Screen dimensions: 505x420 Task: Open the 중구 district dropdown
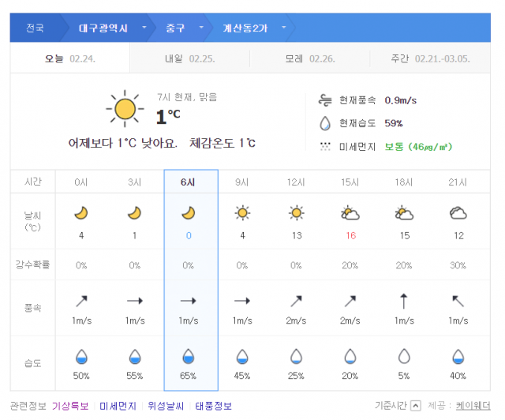(201, 28)
